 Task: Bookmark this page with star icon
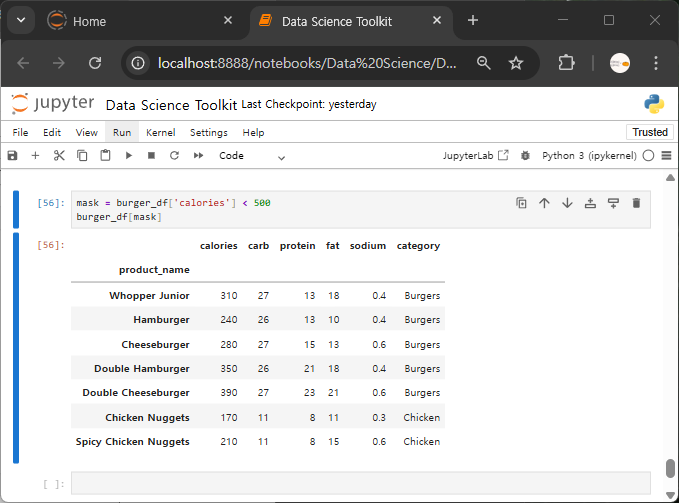coord(516,63)
